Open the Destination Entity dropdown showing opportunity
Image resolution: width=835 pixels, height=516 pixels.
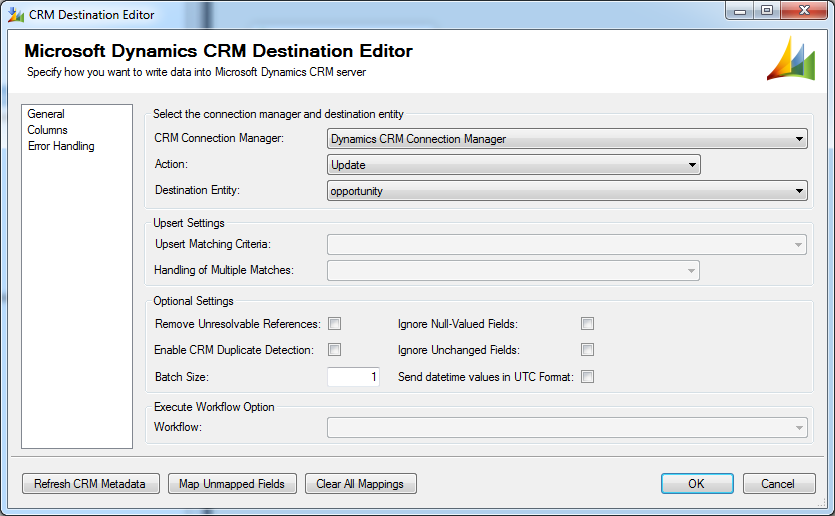[x=567, y=191]
